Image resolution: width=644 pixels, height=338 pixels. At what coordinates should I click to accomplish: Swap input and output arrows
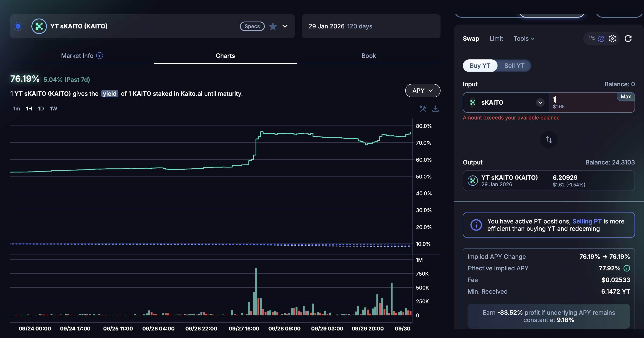548,140
